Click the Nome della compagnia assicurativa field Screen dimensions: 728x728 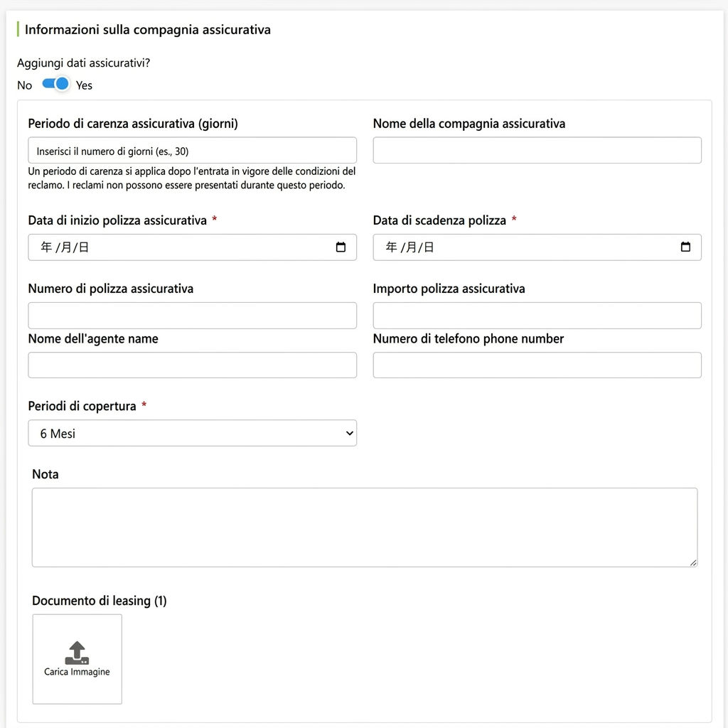[x=537, y=151]
